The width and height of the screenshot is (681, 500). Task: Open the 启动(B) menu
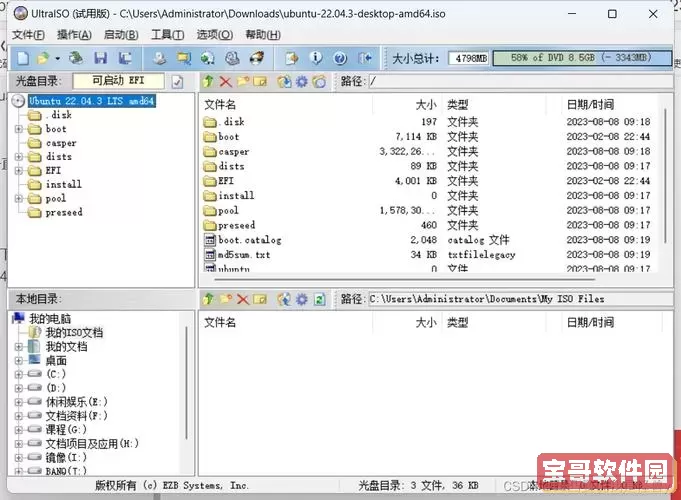[121, 35]
